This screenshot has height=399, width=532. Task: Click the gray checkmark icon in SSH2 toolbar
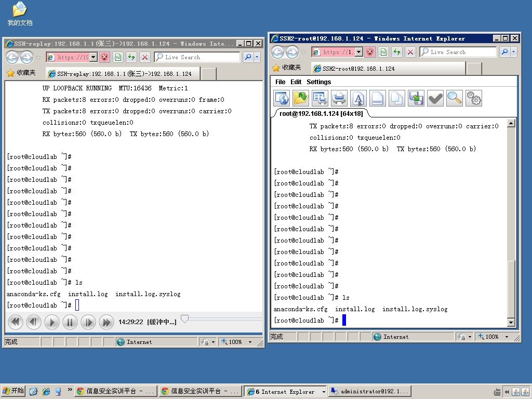(435, 98)
